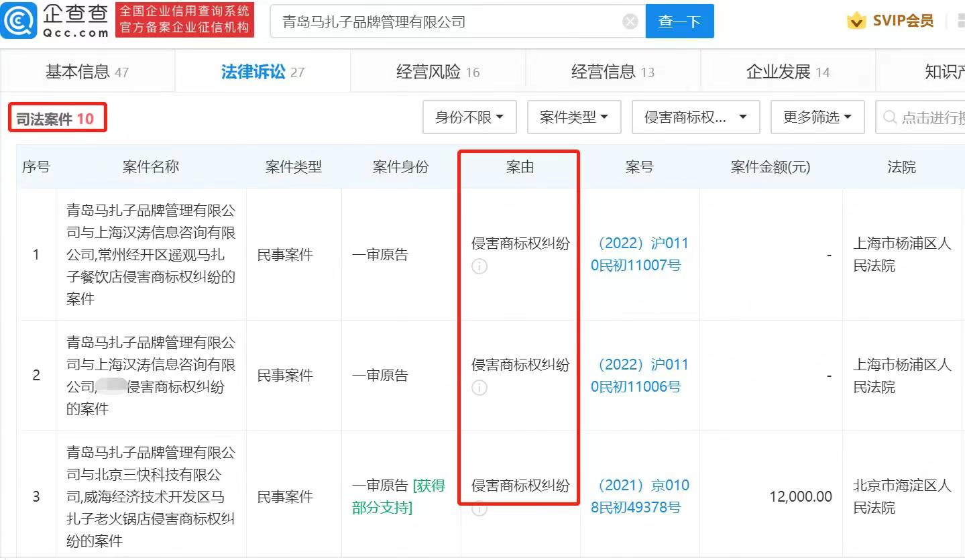Click info icon under case 49378 cause

(479, 509)
